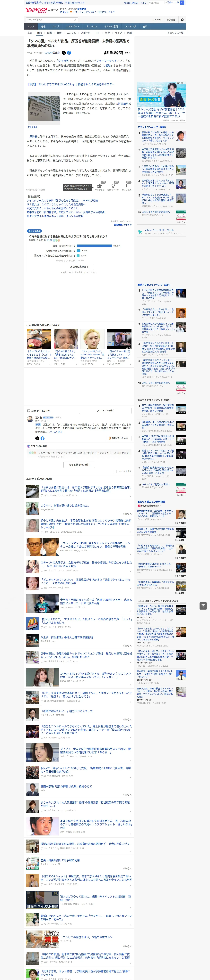
Task: Open 八王子「前代未聞」番地入力 article
Action: pyautogui.click(x=67, y=637)
